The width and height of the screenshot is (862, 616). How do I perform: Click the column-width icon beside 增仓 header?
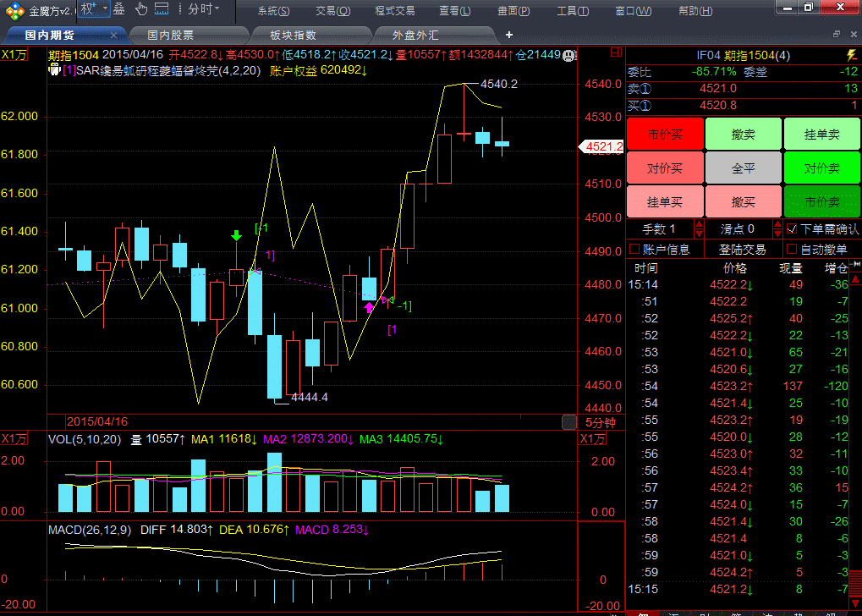point(855,265)
